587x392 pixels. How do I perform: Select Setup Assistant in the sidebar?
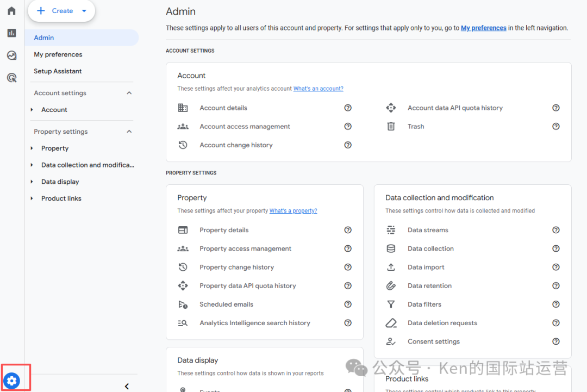(58, 71)
